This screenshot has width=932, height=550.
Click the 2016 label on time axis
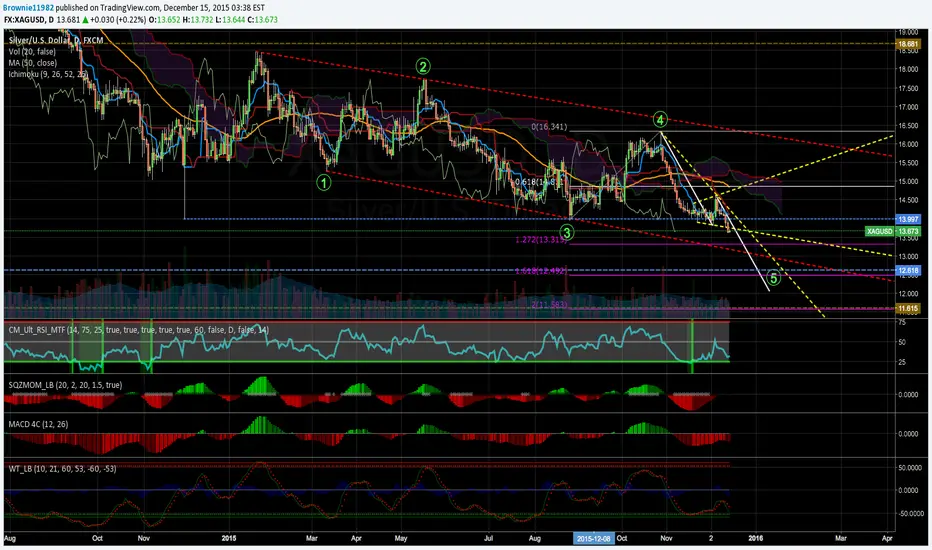coord(755,538)
